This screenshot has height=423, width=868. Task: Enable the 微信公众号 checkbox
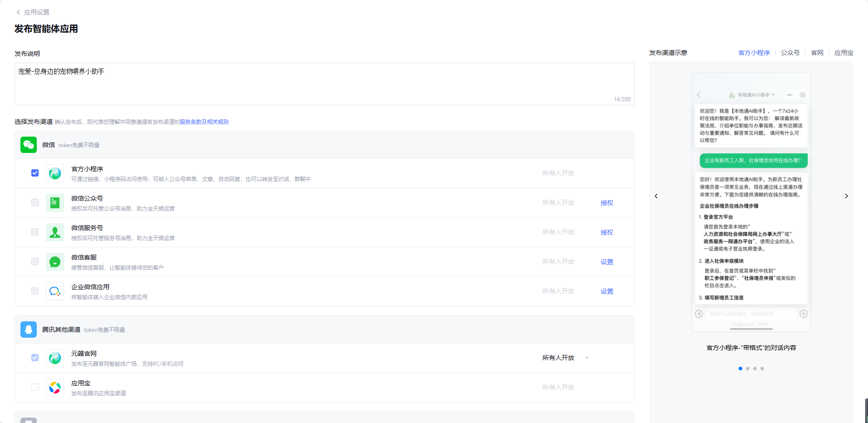tap(35, 202)
